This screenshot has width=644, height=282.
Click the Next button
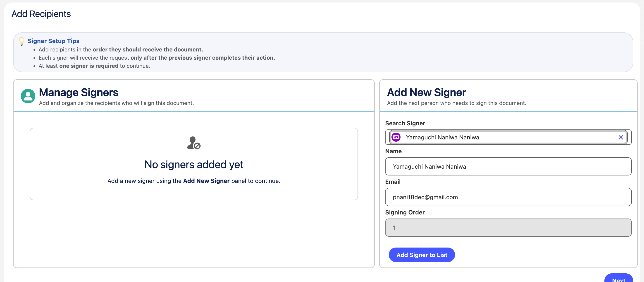click(x=618, y=279)
